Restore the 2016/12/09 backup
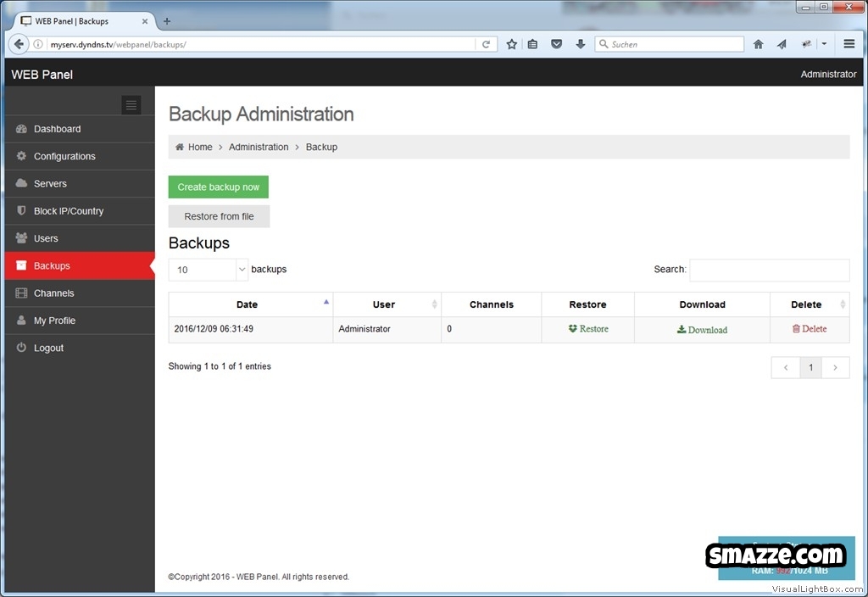 pyautogui.click(x=588, y=329)
